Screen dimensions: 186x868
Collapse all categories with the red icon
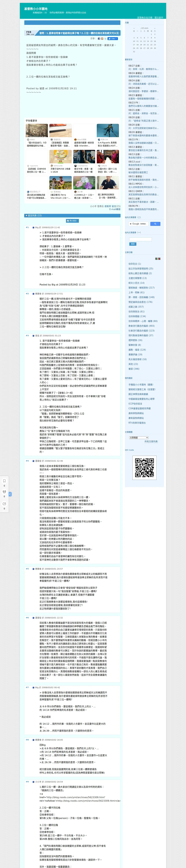coord(159,259)
